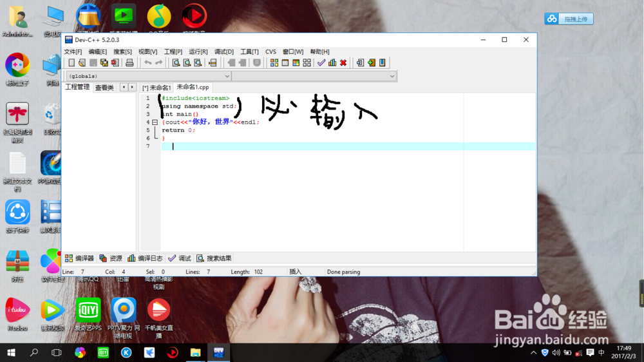
Task: Click line number 1 in gutter
Action: pos(148,98)
